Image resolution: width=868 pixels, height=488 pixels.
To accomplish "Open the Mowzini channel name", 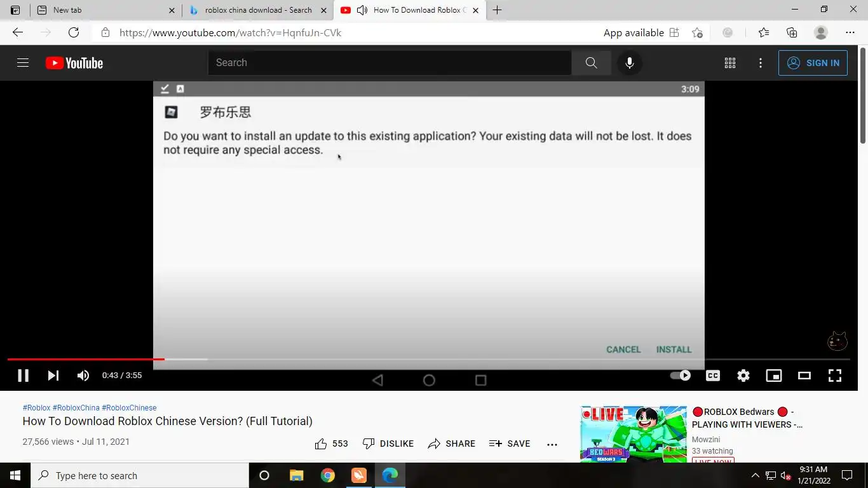I will point(706,440).
